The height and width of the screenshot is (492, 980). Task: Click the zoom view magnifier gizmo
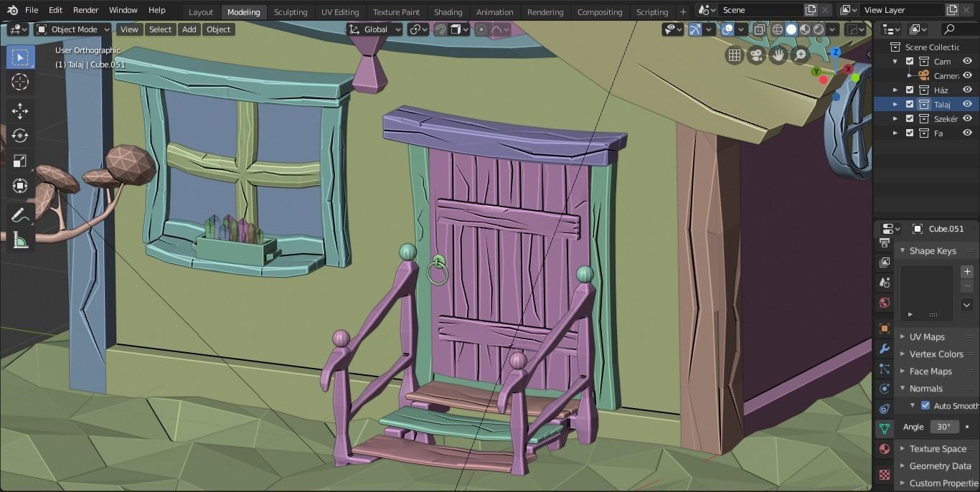(x=800, y=55)
